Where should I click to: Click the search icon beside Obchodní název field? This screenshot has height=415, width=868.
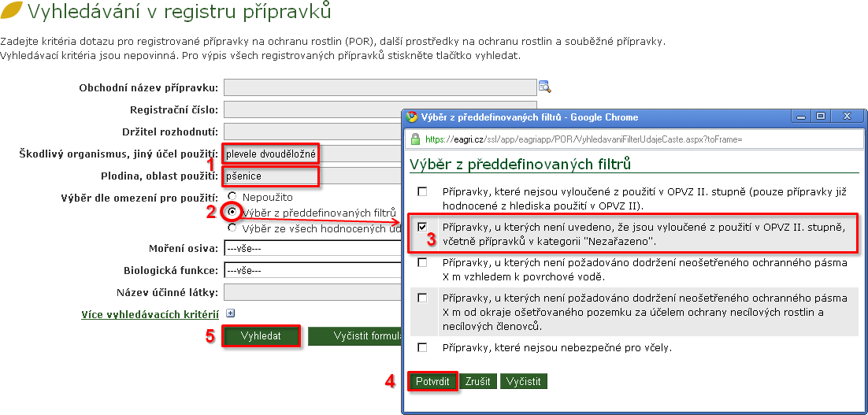pyautogui.click(x=545, y=87)
